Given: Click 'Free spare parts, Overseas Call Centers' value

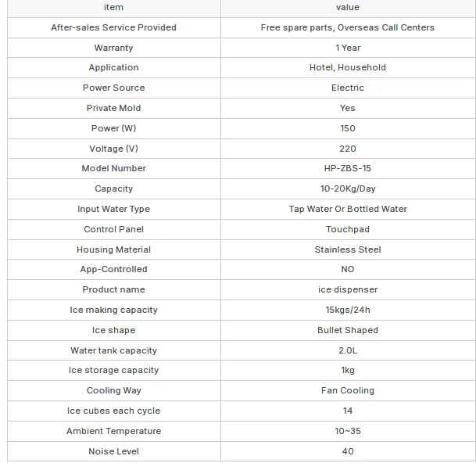Looking at the screenshot, I should pyautogui.click(x=348, y=27).
